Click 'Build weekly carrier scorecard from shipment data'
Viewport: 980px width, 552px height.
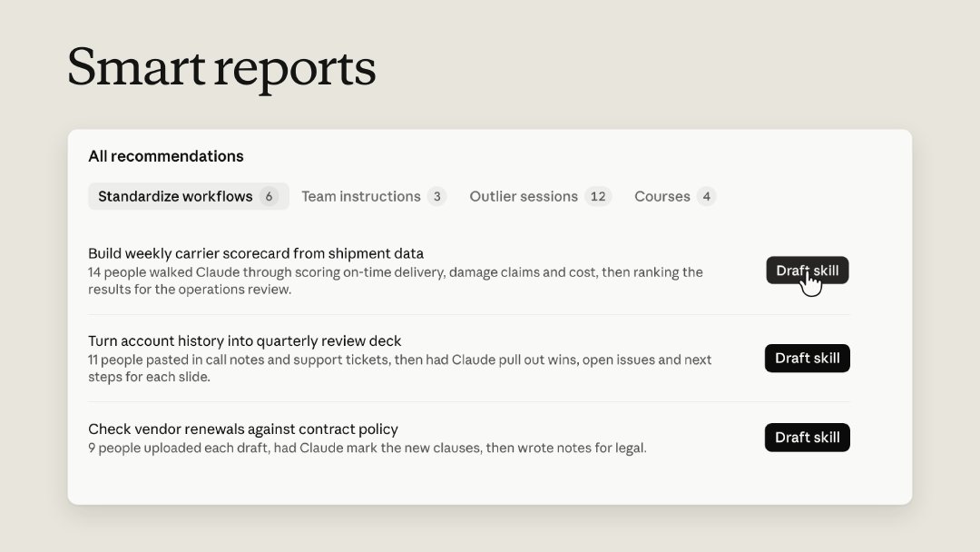256,253
